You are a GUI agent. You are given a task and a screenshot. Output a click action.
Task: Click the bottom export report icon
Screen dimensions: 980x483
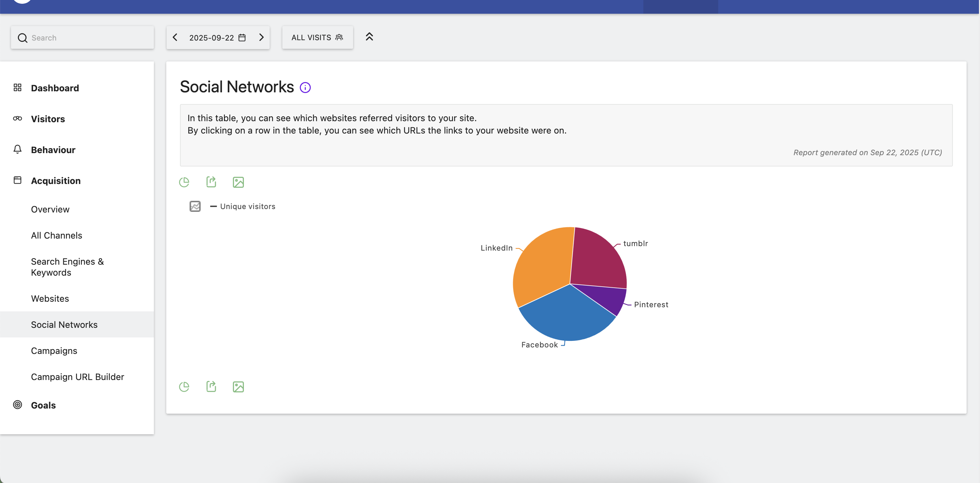click(211, 387)
